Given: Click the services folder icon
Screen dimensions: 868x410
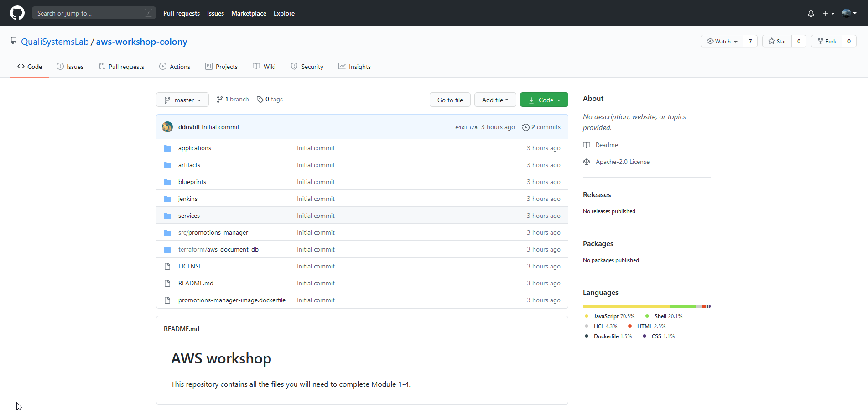Looking at the screenshot, I should click(x=167, y=216).
